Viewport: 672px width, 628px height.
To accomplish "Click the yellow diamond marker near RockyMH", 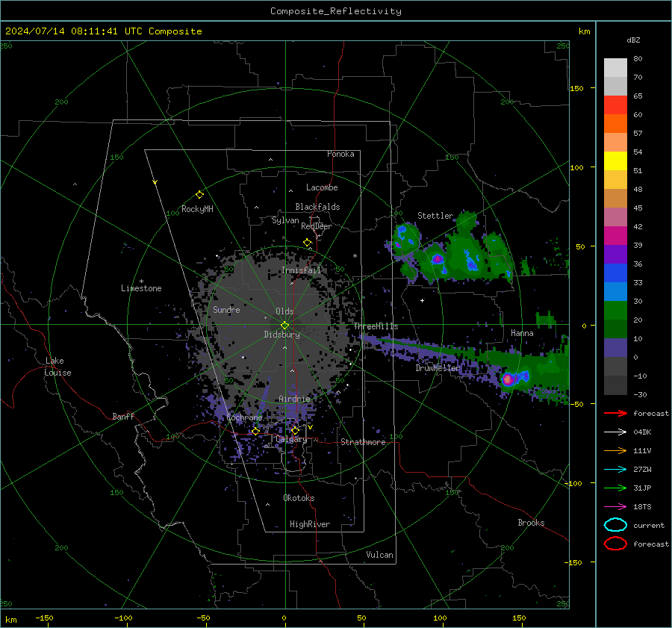I will [x=199, y=195].
